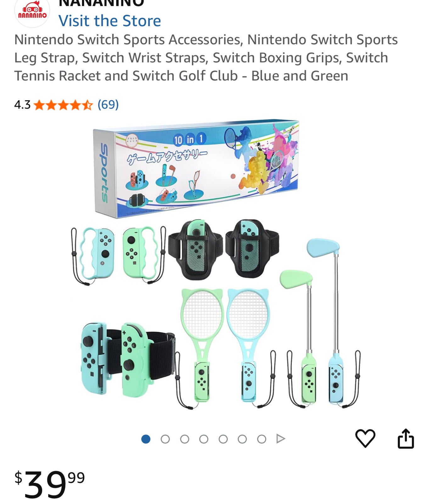Select the second carousel dot

coord(165,439)
